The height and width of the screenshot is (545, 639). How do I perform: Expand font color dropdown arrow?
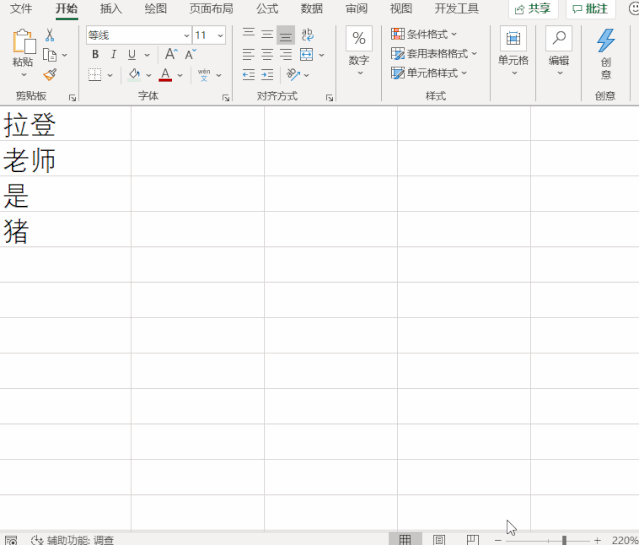point(180,75)
